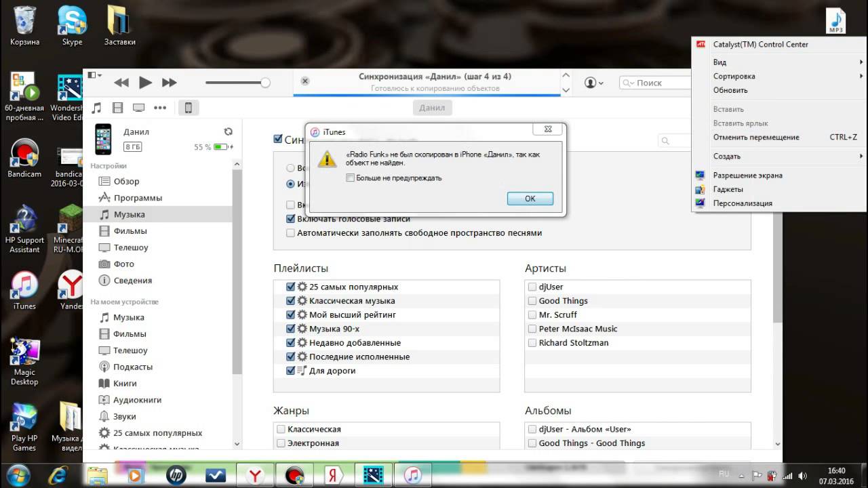This screenshot has height=488, width=868.
Task: Open the three-dots more menu in iTunes
Action: point(160,108)
